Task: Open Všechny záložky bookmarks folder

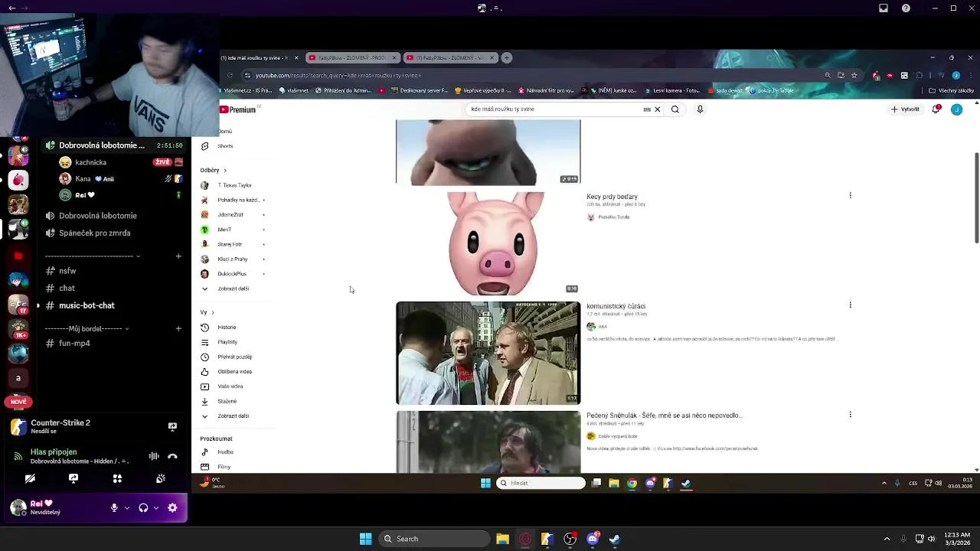Action: pos(951,90)
